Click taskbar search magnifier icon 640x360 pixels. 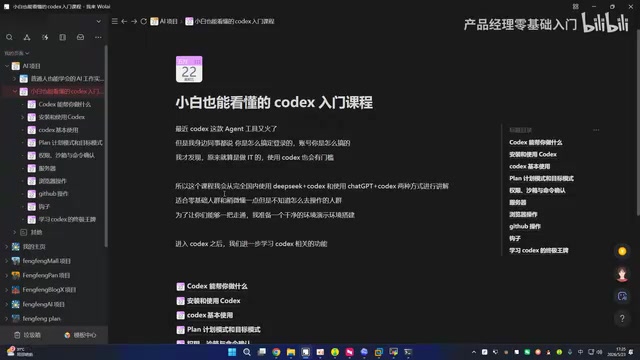(247, 352)
